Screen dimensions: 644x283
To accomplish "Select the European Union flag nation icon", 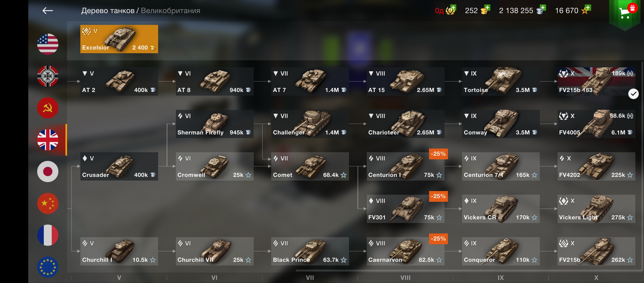I will click(48, 267).
